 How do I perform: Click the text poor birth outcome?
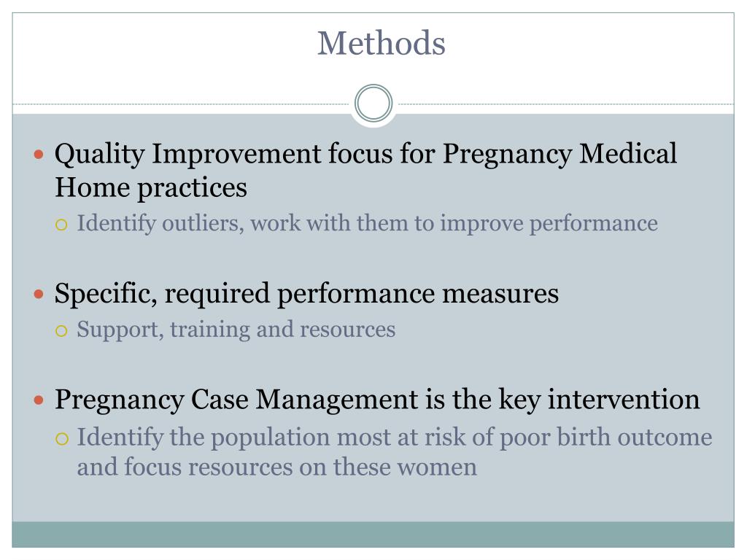(605, 437)
